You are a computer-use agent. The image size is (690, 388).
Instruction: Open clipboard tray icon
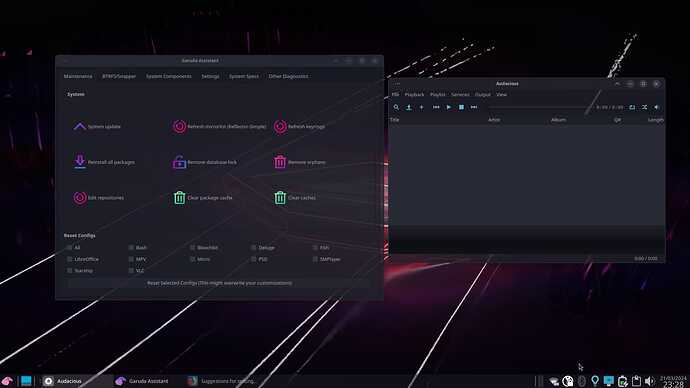(x=636, y=381)
